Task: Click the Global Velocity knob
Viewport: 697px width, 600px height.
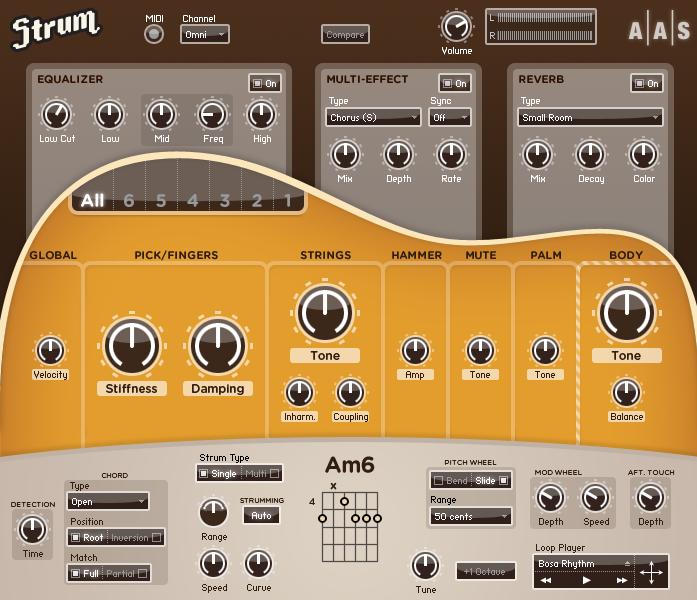Action: click(50, 350)
